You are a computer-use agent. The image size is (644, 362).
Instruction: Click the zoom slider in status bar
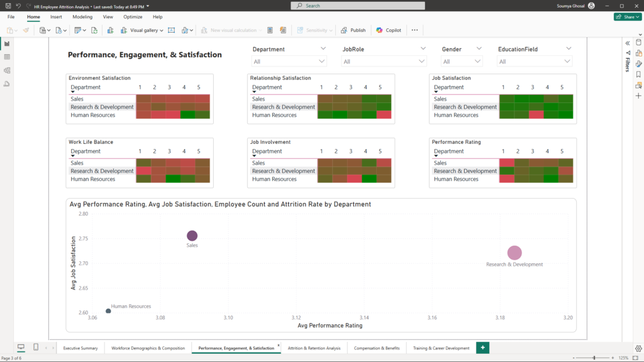pos(594,358)
